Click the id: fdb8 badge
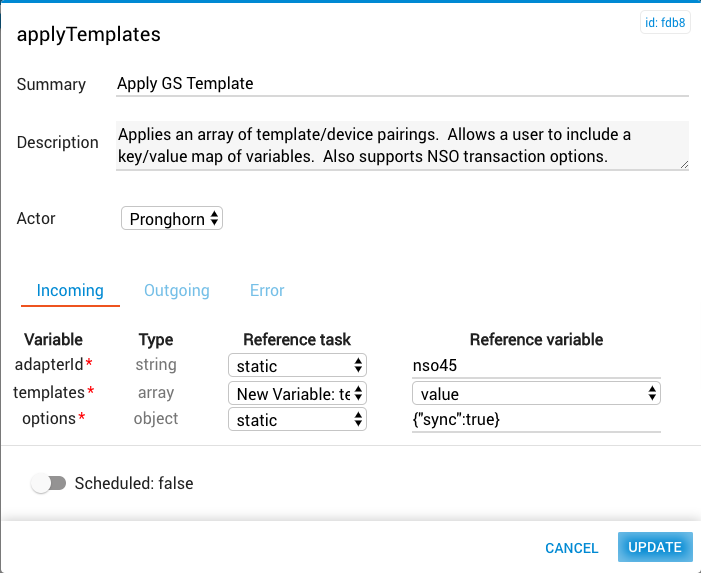This screenshot has height=573, width=701. [665, 22]
